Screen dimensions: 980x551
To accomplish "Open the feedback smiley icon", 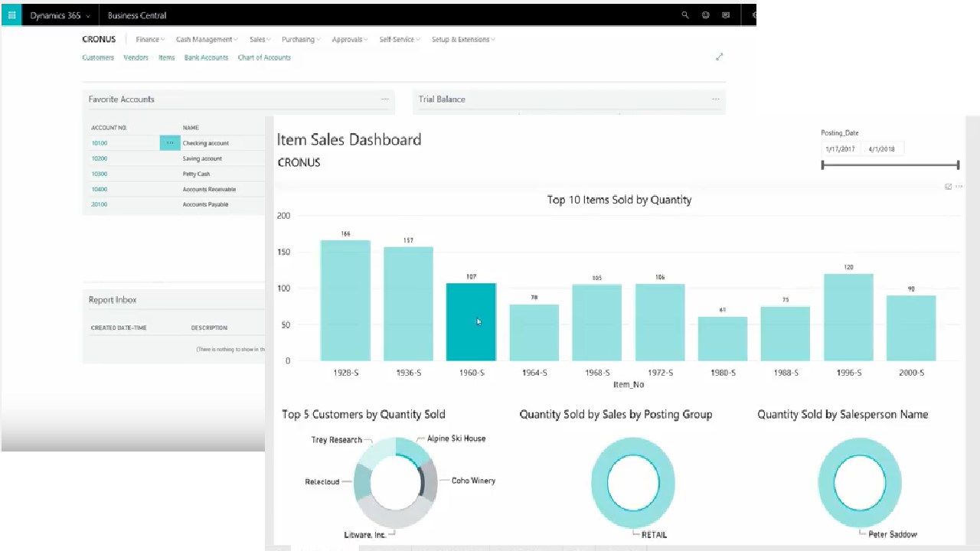I will [705, 15].
